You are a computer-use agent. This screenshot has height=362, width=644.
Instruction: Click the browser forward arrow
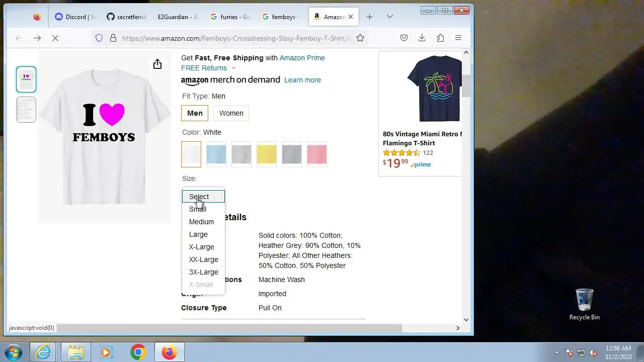[x=37, y=38]
